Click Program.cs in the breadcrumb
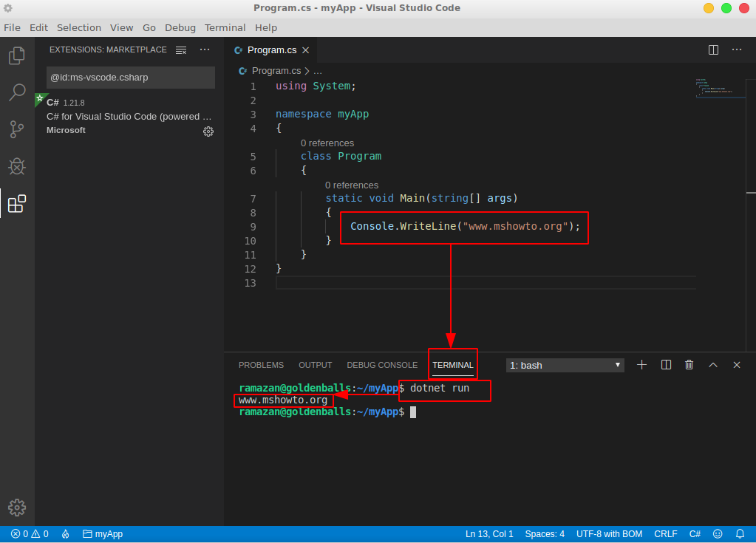Image resolution: width=756 pixels, height=543 pixels. pos(276,71)
